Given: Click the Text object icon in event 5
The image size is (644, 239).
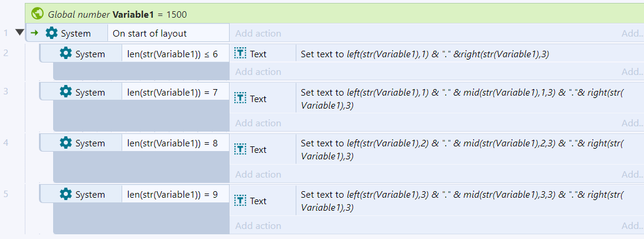Looking at the screenshot, I should (x=240, y=201).
